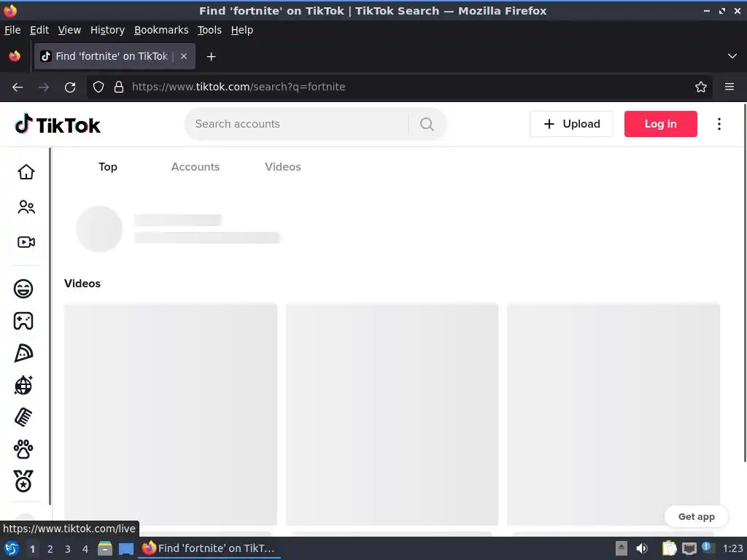The width and height of the screenshot is (747, 560).
Task: Click the tracking protection shield icon
Action: click(x=98, y=87)
